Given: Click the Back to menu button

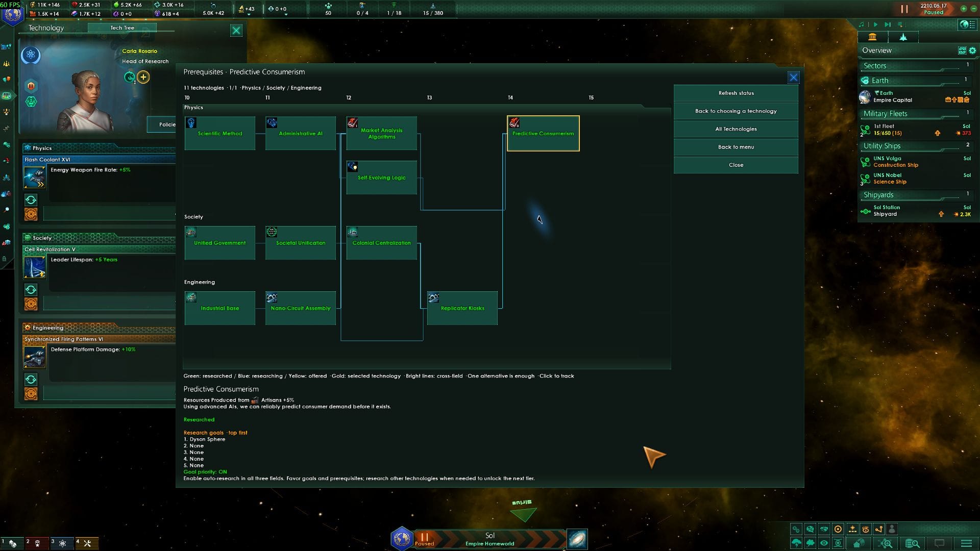Looking at the screenshot, I should (736, 147).
